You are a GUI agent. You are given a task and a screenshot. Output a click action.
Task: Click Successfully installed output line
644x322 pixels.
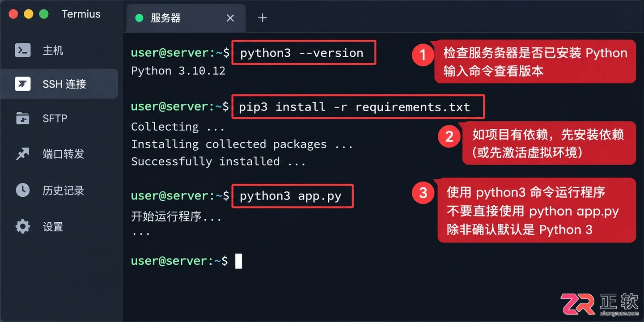[x=218, y=161]
